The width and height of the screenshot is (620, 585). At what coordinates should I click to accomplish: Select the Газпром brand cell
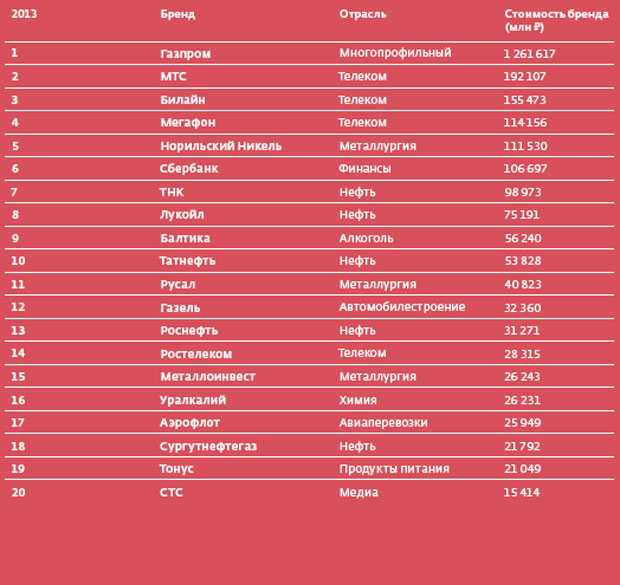[185, 54]
